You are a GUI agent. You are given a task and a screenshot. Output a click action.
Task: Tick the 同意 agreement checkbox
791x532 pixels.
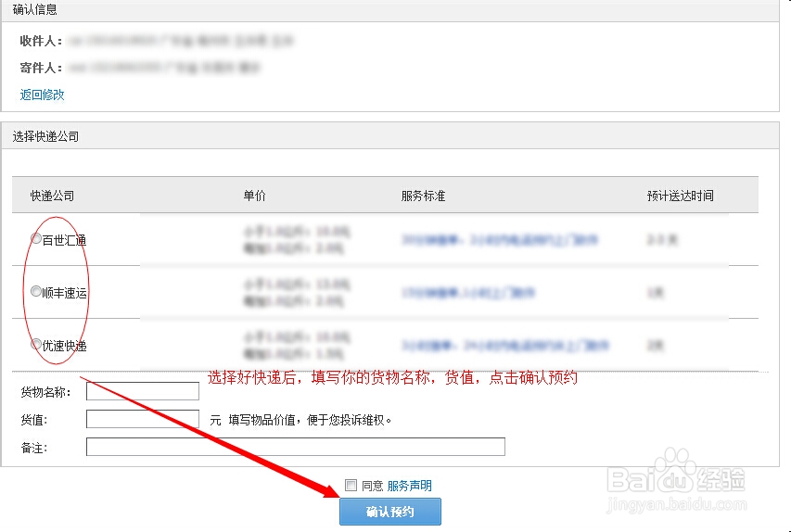click(351, 485)
